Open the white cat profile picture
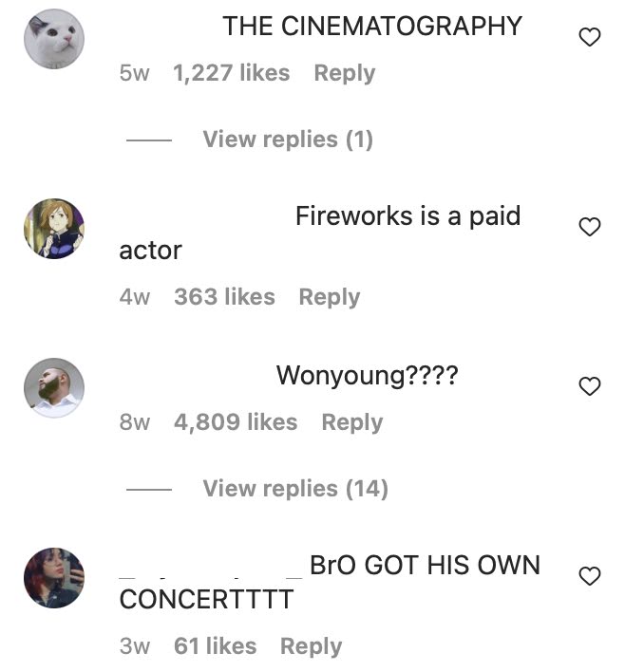 (54, 39)
